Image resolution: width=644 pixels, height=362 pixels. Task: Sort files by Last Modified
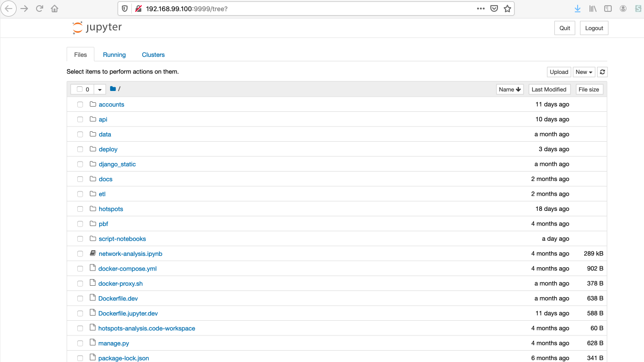tap(549, 89)
